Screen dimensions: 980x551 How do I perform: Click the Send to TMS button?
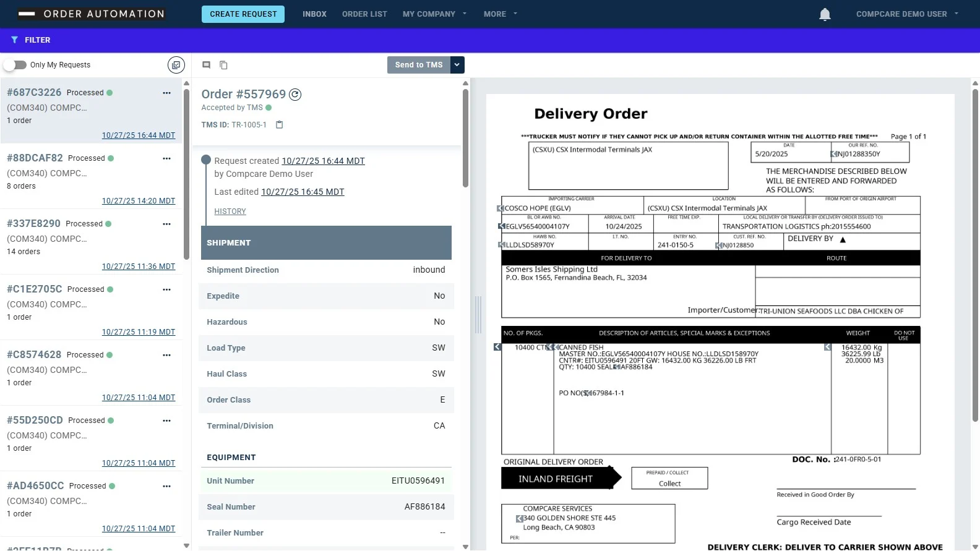pos(419,65)
